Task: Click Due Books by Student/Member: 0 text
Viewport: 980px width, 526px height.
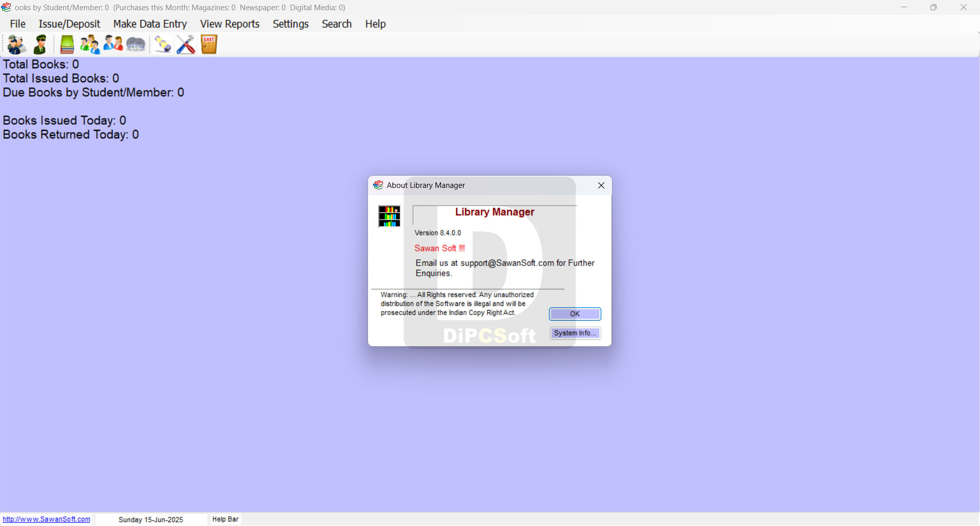Action: [x=93, y=92]
